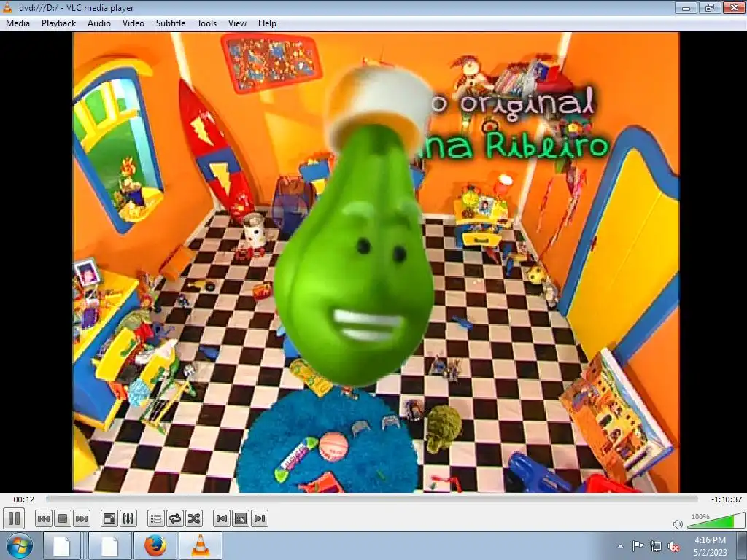Click the VLC cone icon in title bar
This screenshot has width=747, height=560.
pyautogui.click(x=7, y=7)
